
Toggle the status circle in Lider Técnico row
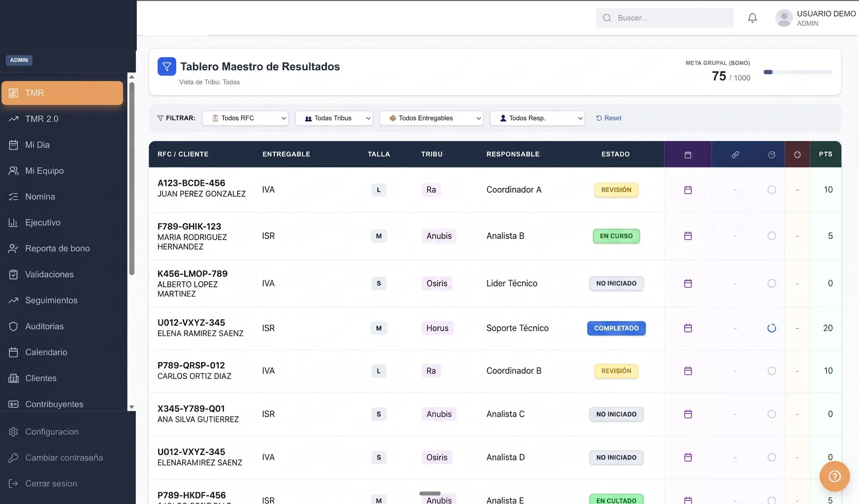click(x=772, y=284)
